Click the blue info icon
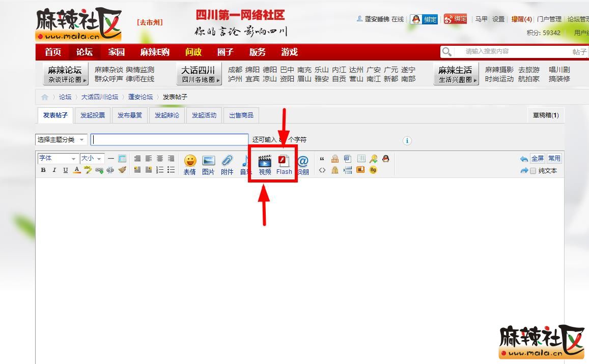This screenshot has width=589, height=364. (x=407, y=140)
